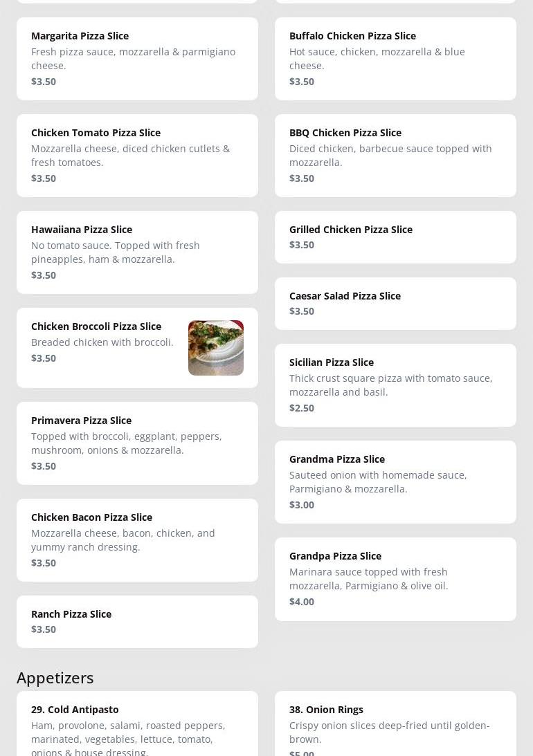Click the $2.50 Sicilian slice price
This screenshot has width=533, height=756.
coord(302,407)
